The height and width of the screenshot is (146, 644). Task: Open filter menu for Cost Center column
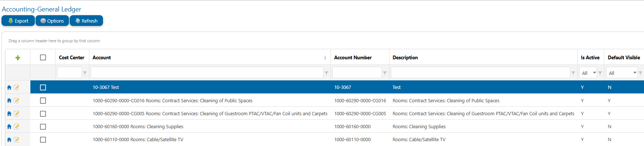pyautogui.click(x=85, y=73)
